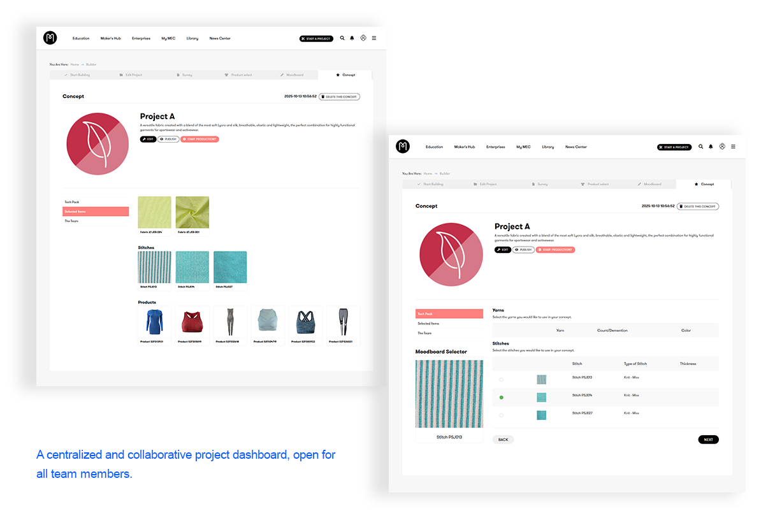Open the hamburger menu in the left window

tap(374, 38)
